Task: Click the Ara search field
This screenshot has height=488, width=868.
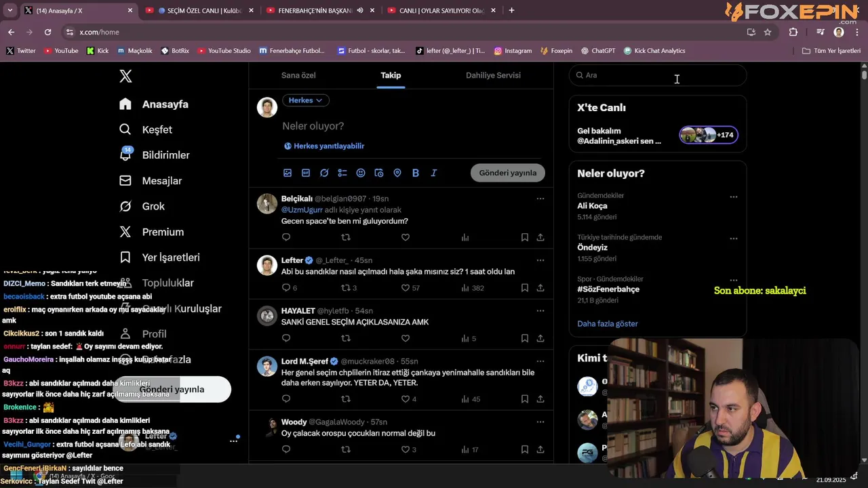Action: pos(658,75)
